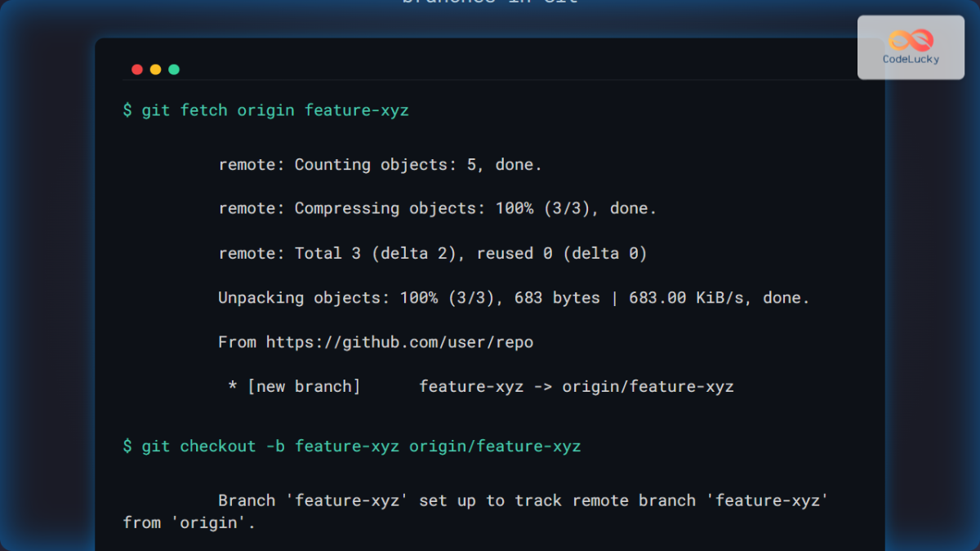
Task: Click the yellow traffic light icon
Action: point(155,69)
